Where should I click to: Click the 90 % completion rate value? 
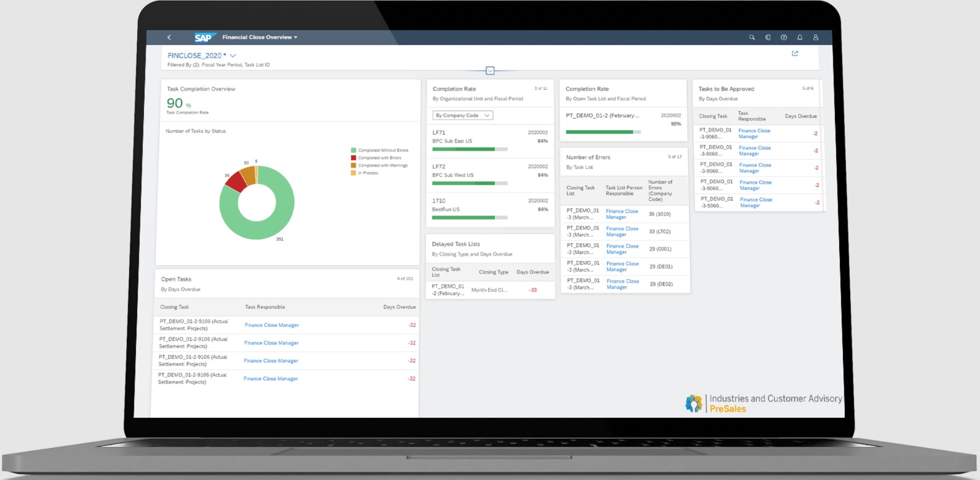pyautogui.click(x=179, y=103)
